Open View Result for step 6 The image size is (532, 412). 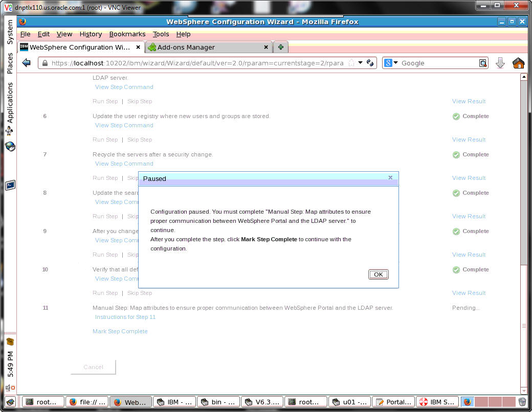point(469,140)
